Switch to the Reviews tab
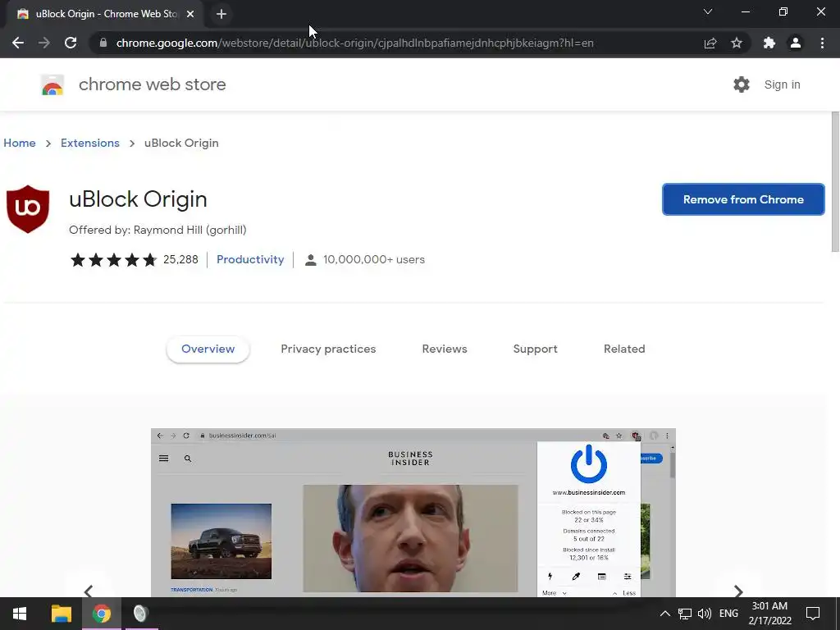Screen dimensions: 840x630 point(445,349)
